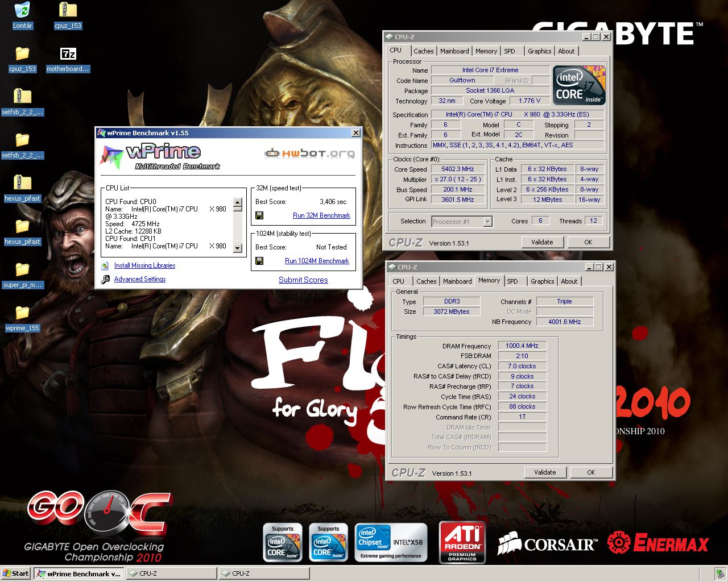Select the setfsb_2_2 zip archive icon
Viewport: 728px width, 582px height.
pos(22,97)
